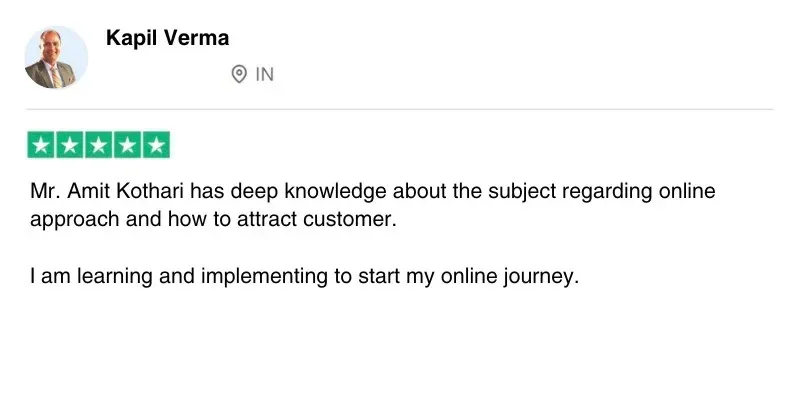Screen dimensions: 800x400
Task: Open the Kapil Verma reviewer name
Action: 167,39
